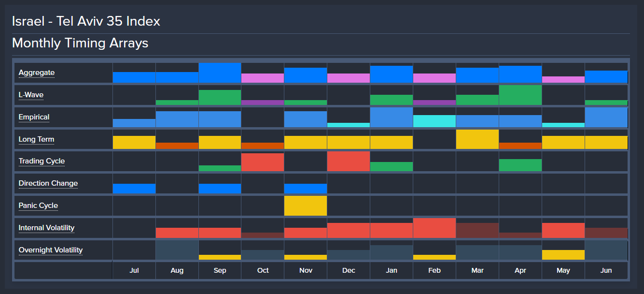644x294 pixels.
Task: Click the Israel - Tel Aviv 35 Index title
Action: click(x=86, y=21)
